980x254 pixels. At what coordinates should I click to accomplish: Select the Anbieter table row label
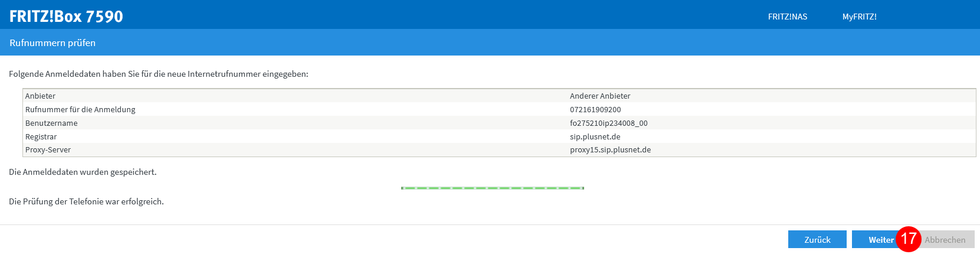[40, 96]
